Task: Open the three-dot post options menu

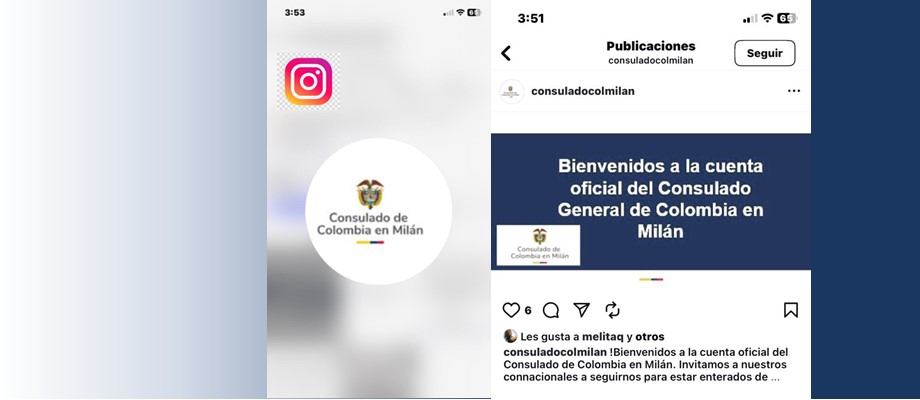Action: click(x=793, y=91)
